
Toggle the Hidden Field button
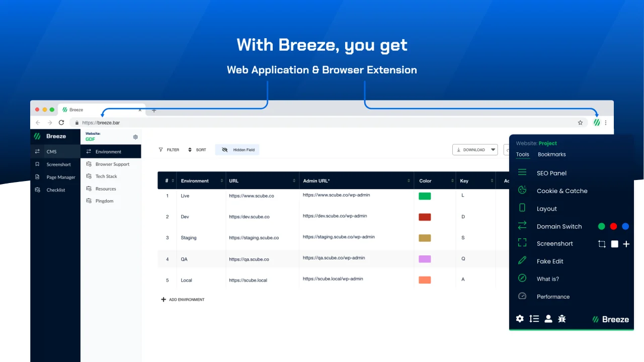tap(237, 150)
